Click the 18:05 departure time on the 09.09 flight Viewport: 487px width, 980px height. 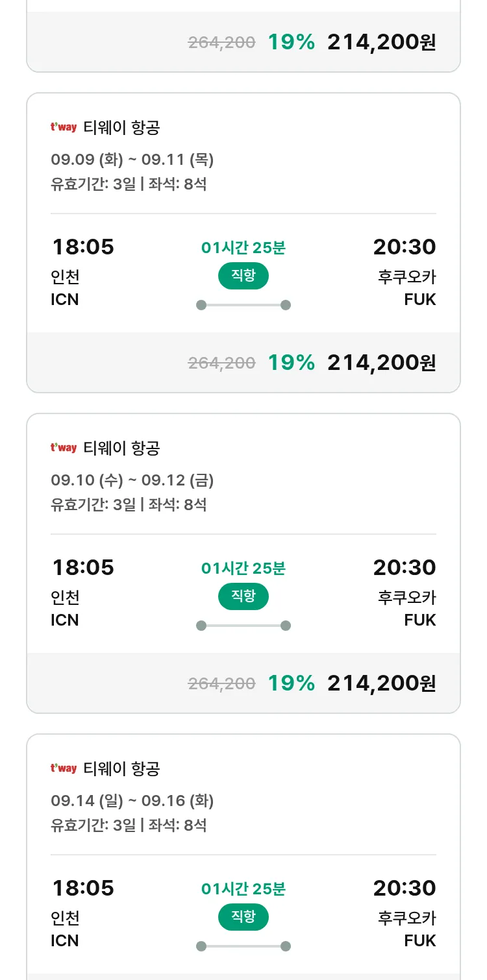(83, 247)
